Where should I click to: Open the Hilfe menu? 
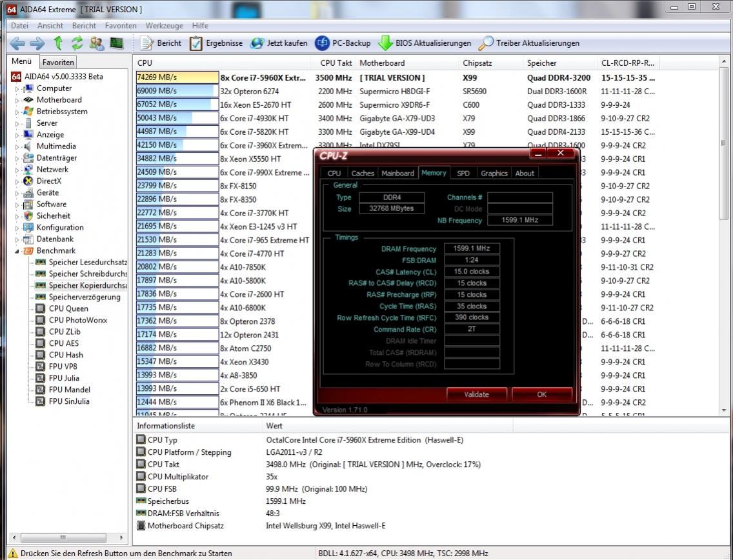[200, 26]
